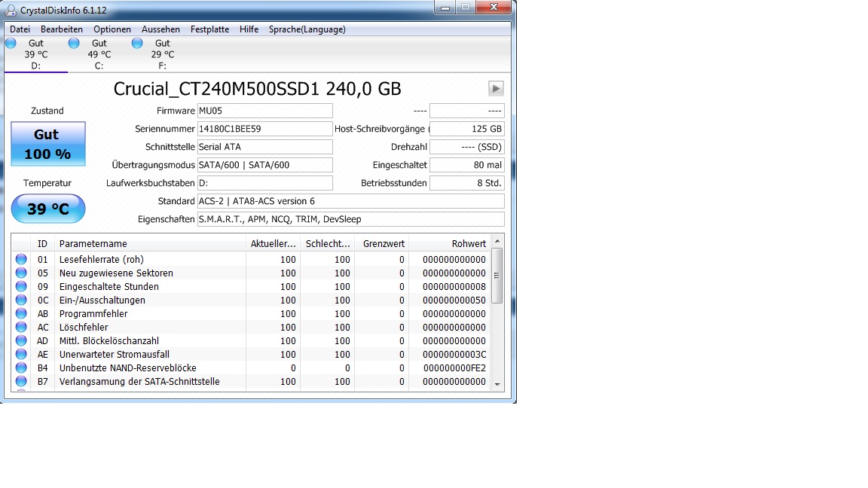Select the D: drive tab at 39 °C
Image resolution: width=868 pixels, height=488 pixels.
(x=36, y=54)
